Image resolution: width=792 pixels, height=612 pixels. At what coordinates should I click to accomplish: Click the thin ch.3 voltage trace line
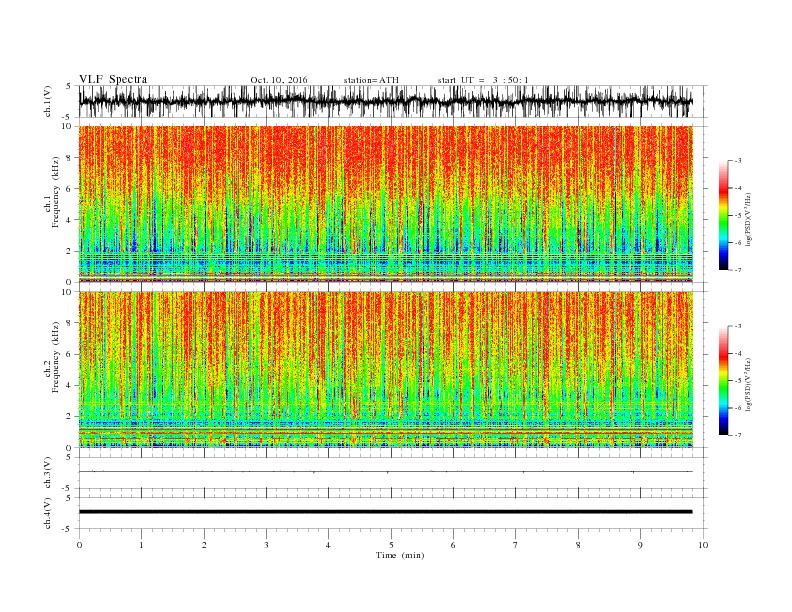pos(385,472)
